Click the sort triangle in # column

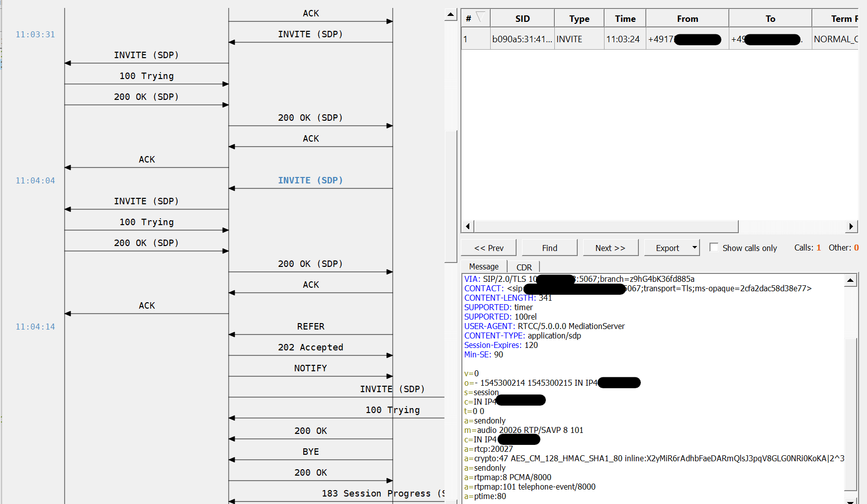click(x=480, y=17)
